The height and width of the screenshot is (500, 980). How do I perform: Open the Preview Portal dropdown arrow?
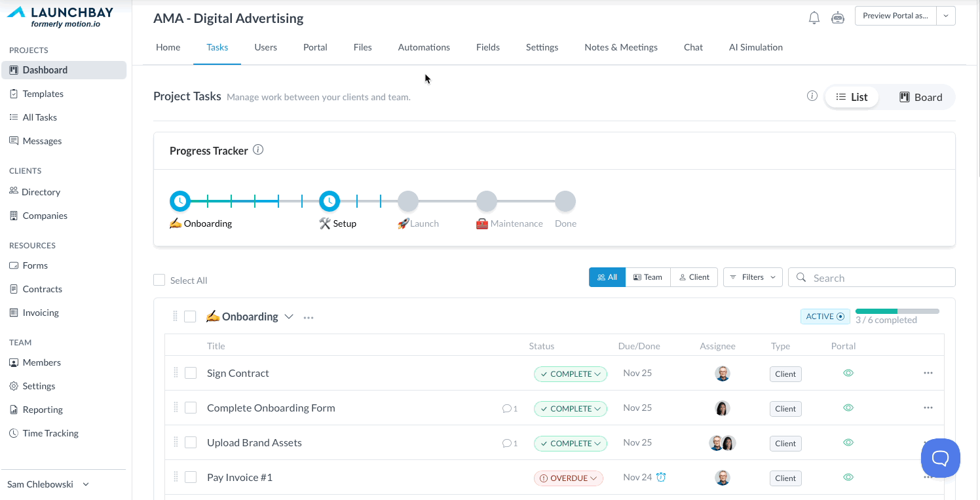click(946, 16)
